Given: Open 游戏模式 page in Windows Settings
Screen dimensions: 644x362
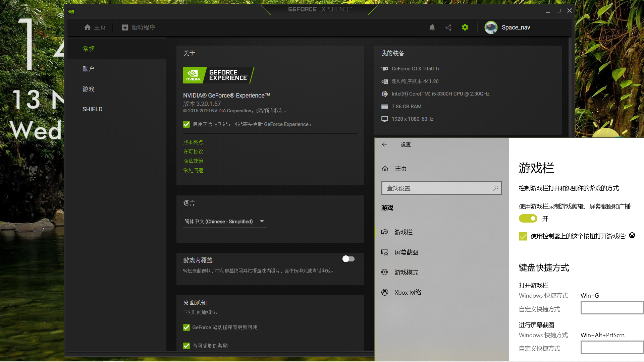Looking at the screenshot, I should coord(441,272).
